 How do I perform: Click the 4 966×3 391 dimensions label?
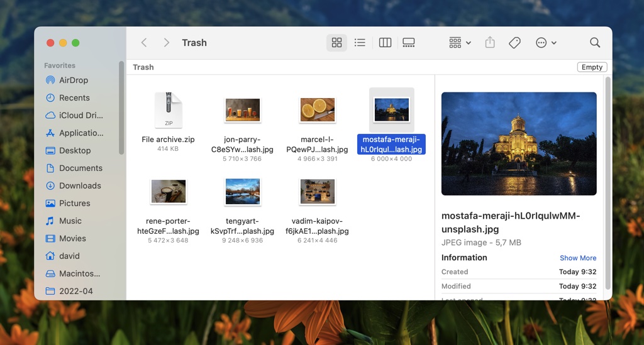click(x=318, y=159)
